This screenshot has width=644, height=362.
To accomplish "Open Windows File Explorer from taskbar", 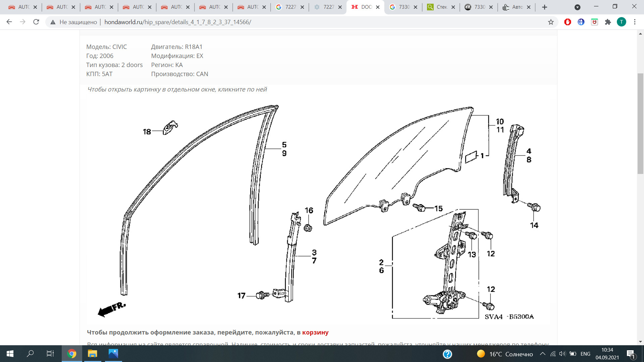I will pos(92,354).
